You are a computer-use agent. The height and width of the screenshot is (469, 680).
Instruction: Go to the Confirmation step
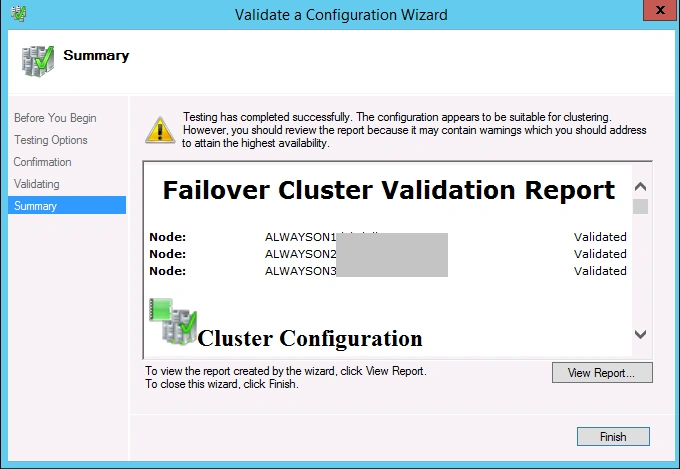(x=42, y=162)
